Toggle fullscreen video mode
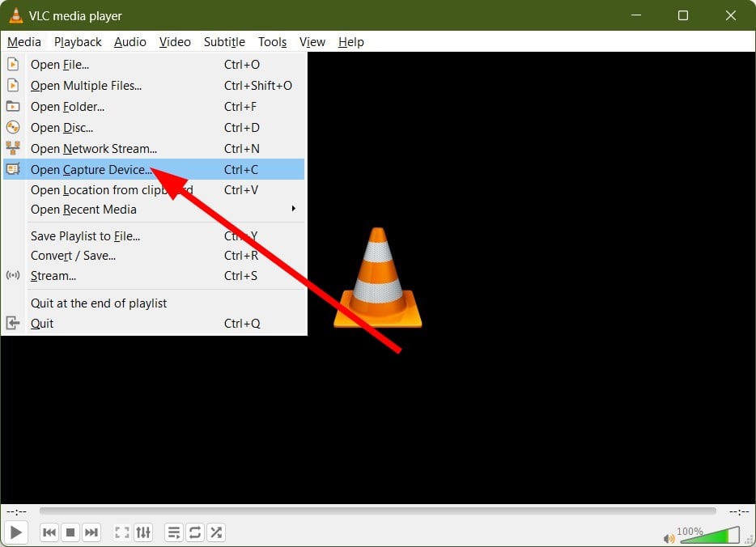 122,532
